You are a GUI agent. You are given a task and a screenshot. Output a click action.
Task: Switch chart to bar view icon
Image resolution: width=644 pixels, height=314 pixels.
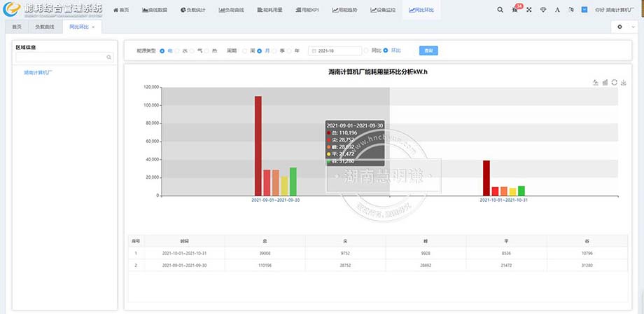pyautogui.click(x=605, y=83)
